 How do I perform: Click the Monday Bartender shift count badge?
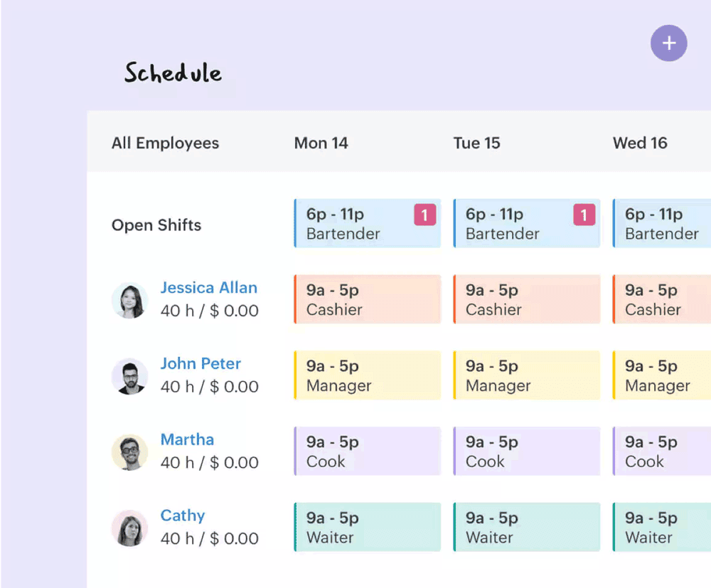coord(424,215)
